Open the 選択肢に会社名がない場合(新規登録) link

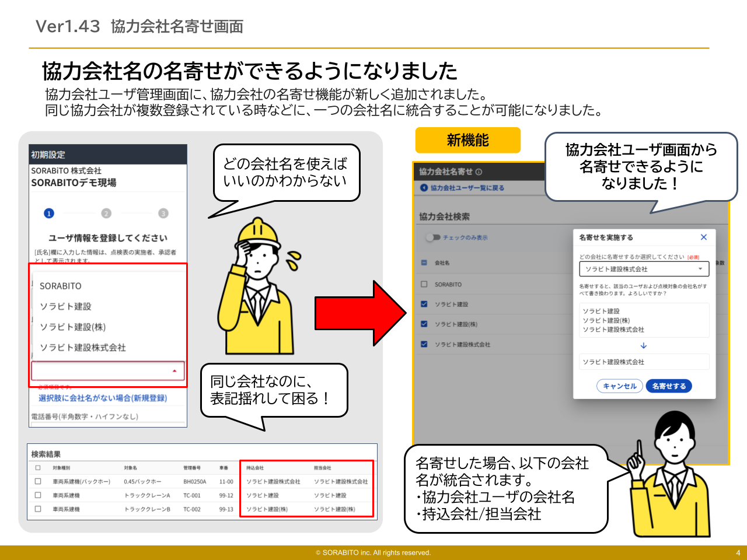(105, 398)
